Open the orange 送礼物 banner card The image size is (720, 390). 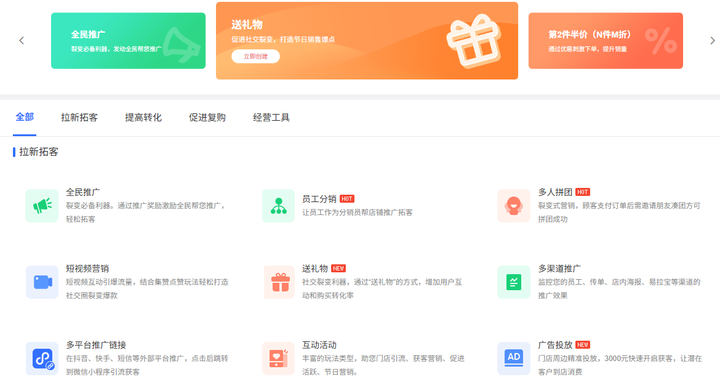367,40
